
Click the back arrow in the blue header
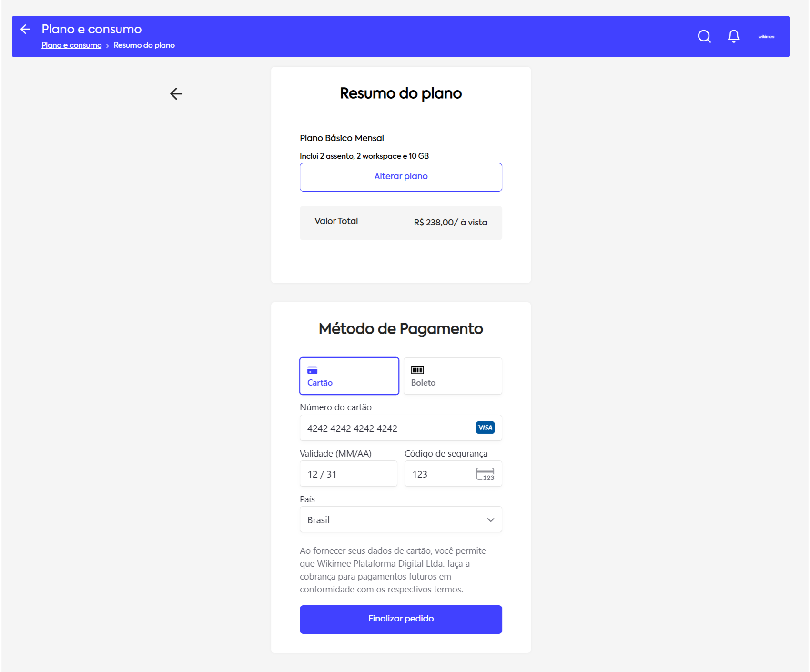(x=25, y=30)
